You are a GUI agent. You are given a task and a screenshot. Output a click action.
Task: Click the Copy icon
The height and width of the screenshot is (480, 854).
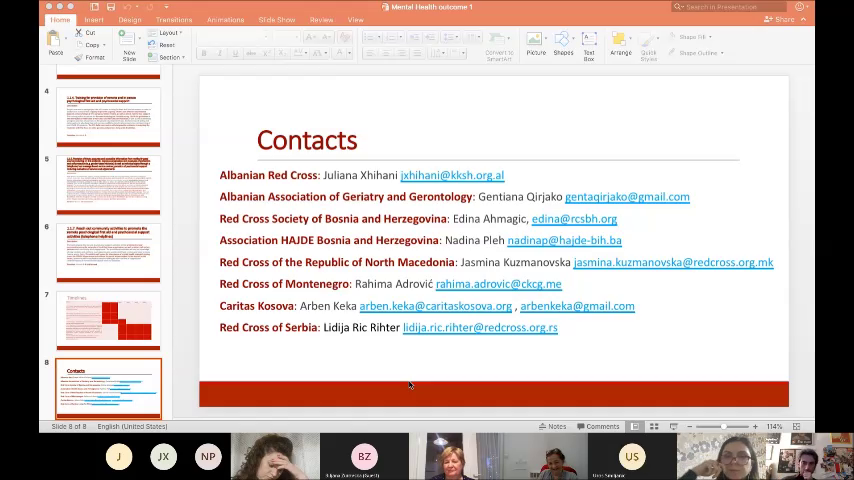pos(80,45)
